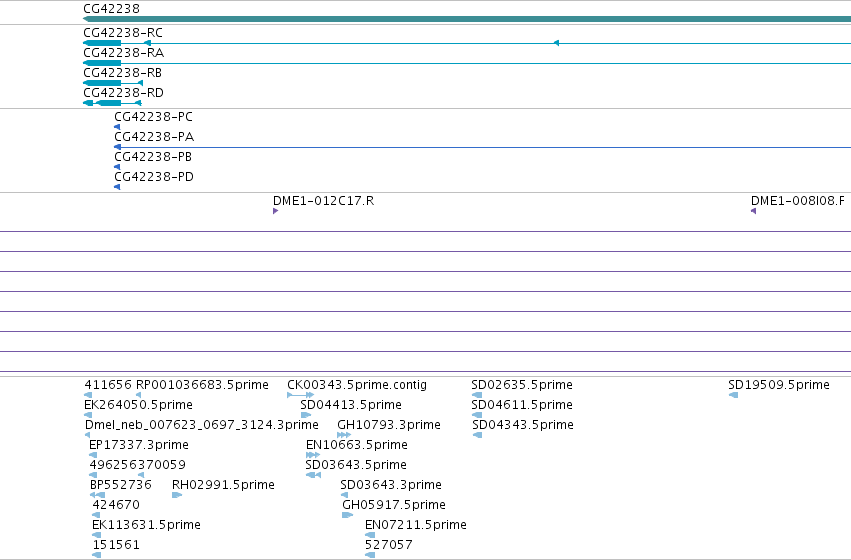Screen dimensions: 851x560
Task: Select the SD04343.5prime label
Action: [523, 425]
